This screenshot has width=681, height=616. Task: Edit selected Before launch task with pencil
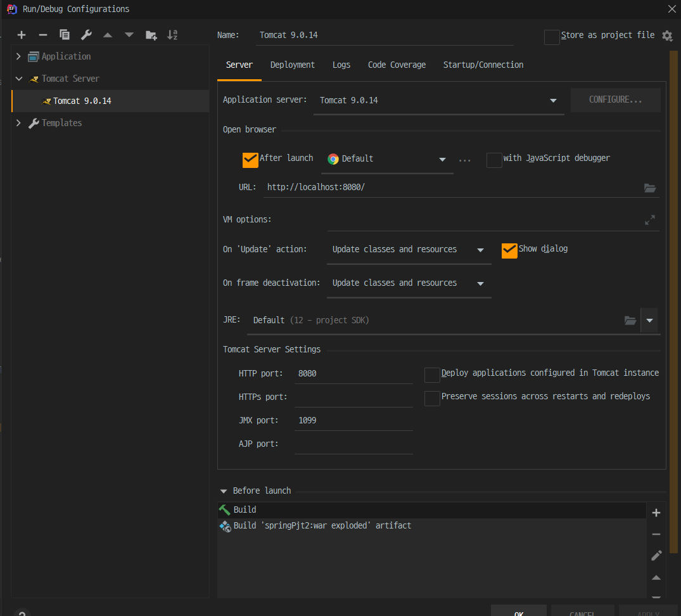pos(656,556)
